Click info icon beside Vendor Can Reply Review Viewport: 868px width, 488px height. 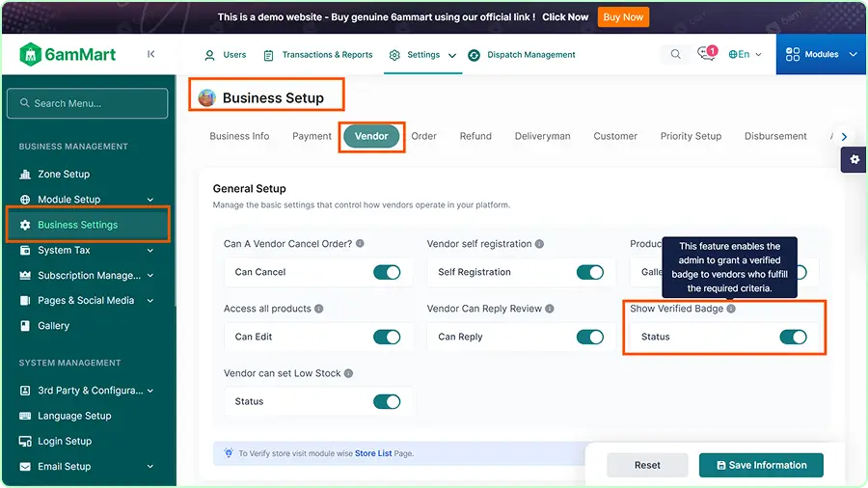point(549,309)
